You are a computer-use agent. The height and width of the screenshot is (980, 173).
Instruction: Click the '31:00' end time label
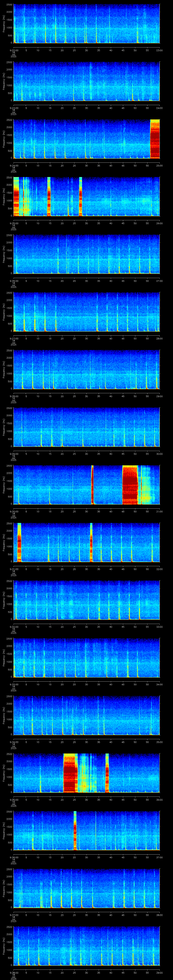tap(160, 511)
